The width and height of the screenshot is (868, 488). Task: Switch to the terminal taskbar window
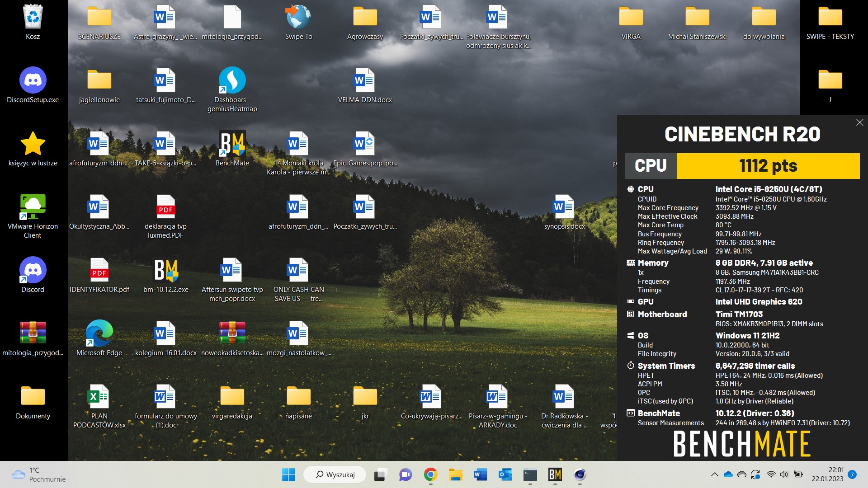point(530,474)
